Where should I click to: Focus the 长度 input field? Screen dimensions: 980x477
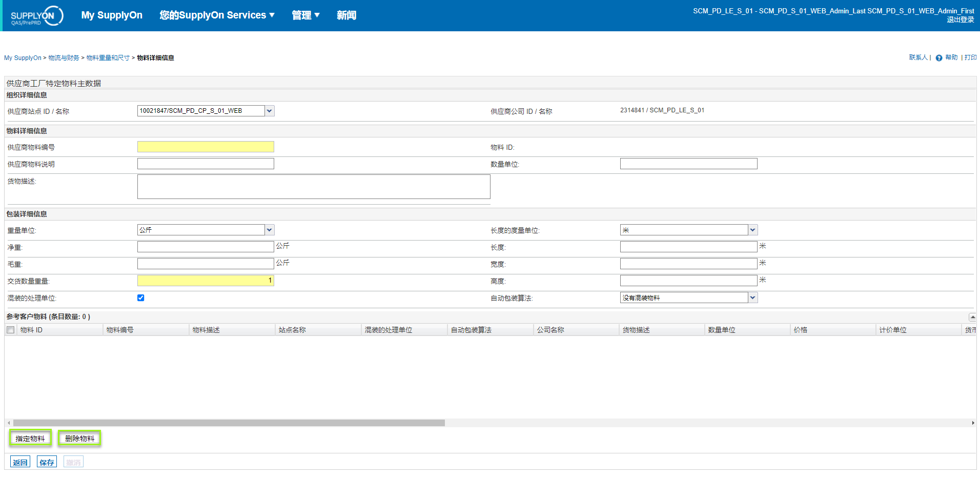[x=688, y=247]
